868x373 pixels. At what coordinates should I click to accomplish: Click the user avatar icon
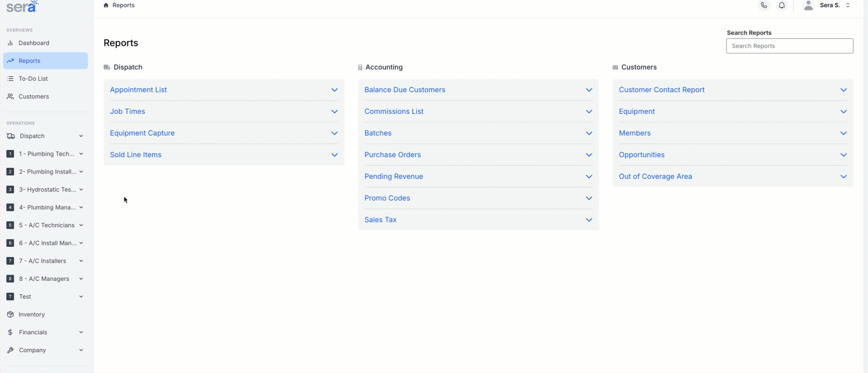tap(808, 6)
